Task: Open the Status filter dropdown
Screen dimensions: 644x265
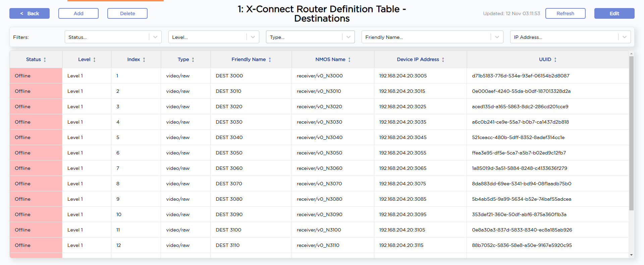Action: click(x=155, y=37)
